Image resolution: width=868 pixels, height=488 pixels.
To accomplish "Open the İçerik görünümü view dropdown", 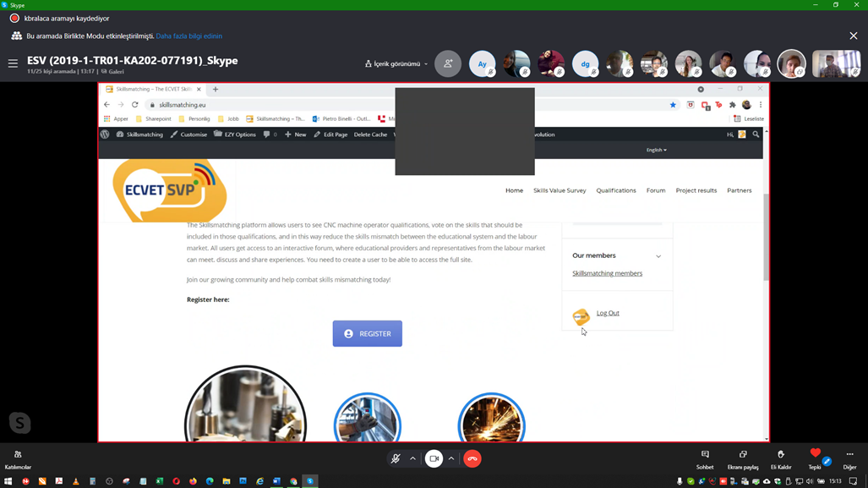I will 396,63.
